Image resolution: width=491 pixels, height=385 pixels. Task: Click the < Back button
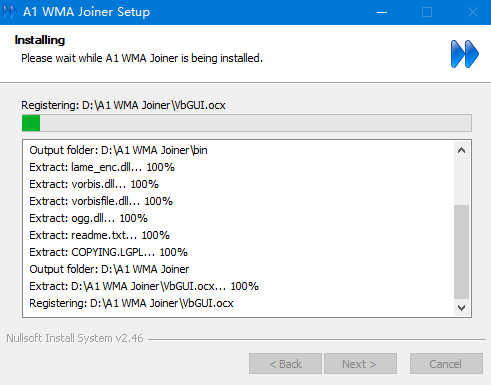pyautogui.click(x=285, y=364)
